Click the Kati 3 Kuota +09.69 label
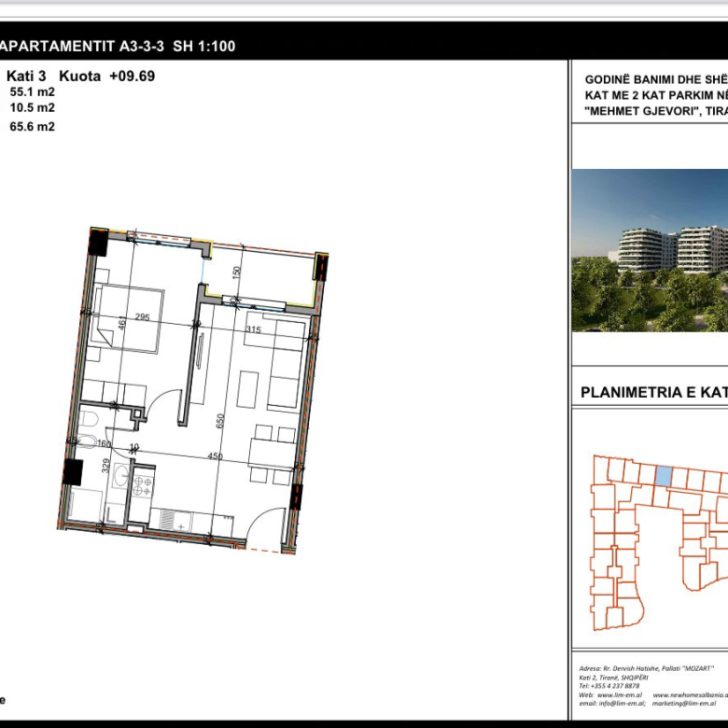This screenshot has height=728, width=728. coord(81,77)
